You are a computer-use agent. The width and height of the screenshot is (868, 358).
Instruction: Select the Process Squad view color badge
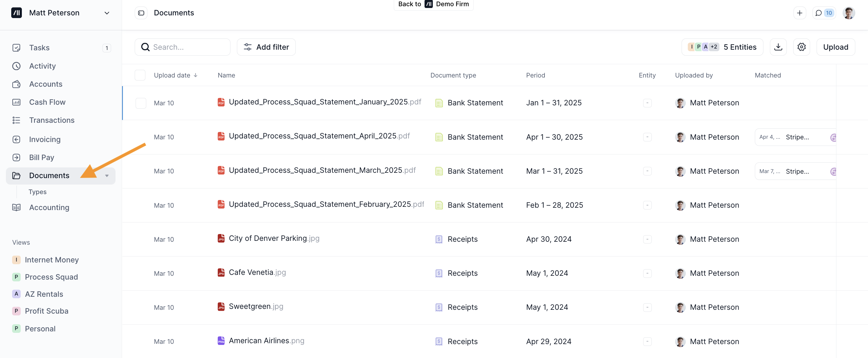(16, 277)
